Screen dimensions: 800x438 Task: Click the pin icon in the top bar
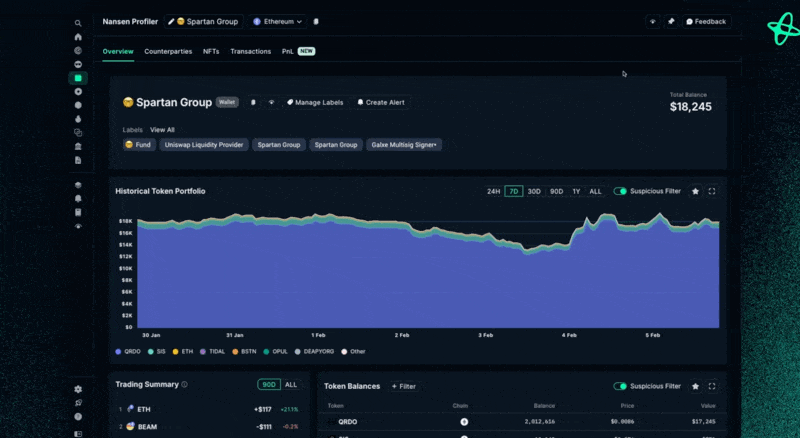(671, 21)
